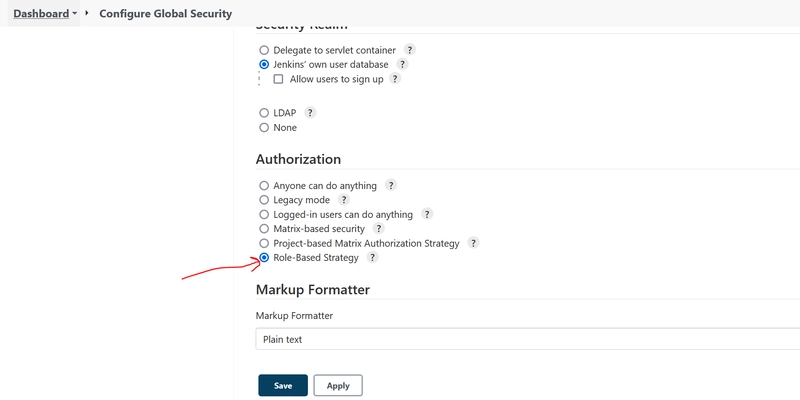
Task: Go to the Dashboard breadcrumb link
Action: pyautogui.click(x=41, y=14)
